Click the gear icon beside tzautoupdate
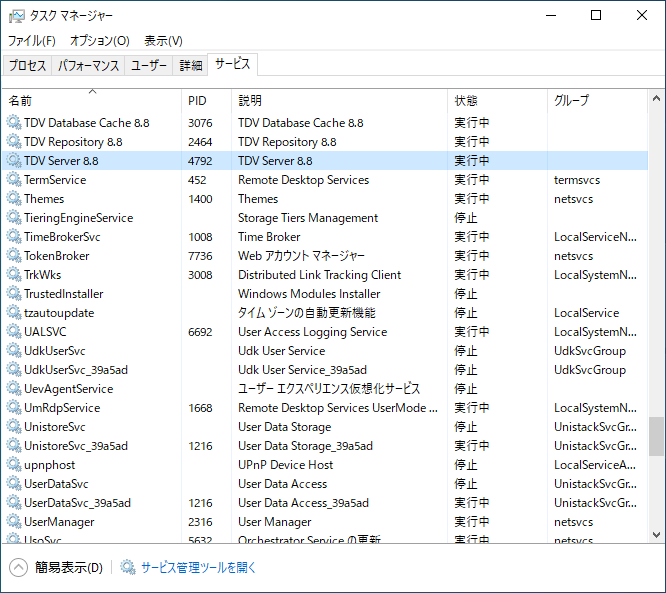 [14, 313]
